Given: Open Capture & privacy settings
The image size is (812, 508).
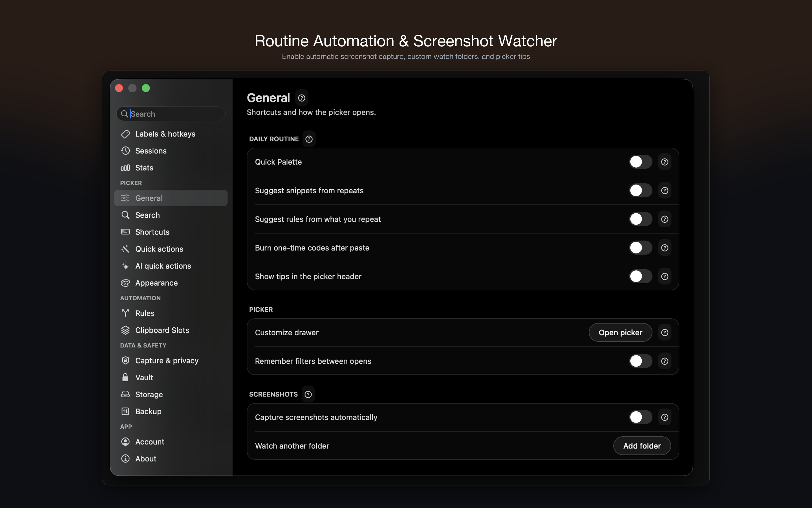Looking at the screenshot, I should point(171,360).
